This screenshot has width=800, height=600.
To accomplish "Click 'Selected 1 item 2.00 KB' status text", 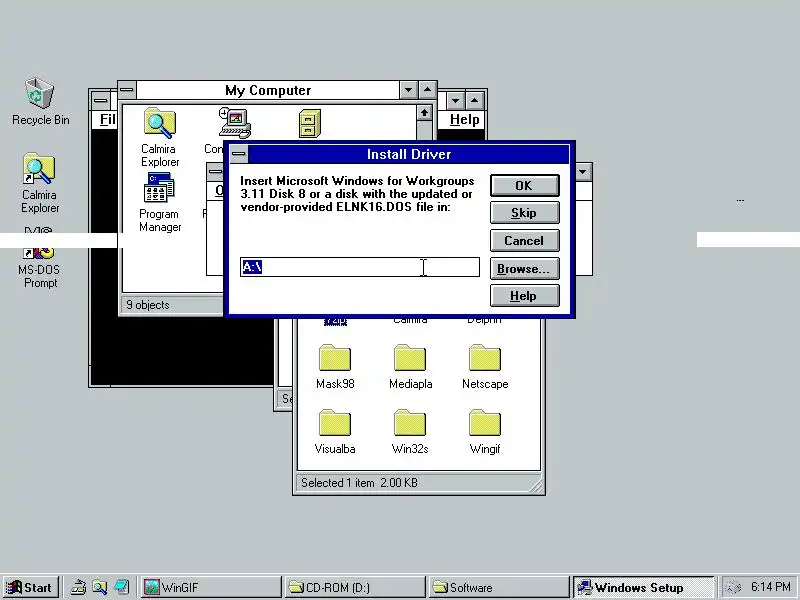I will pos(359,483).
